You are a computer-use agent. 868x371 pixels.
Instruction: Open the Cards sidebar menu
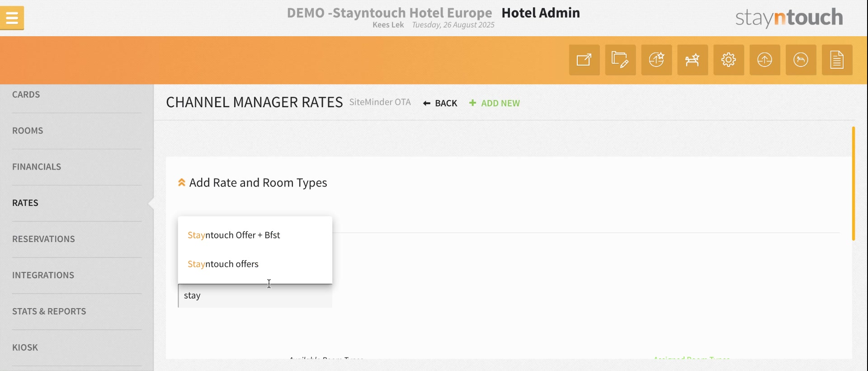click(x=26, y=95)
